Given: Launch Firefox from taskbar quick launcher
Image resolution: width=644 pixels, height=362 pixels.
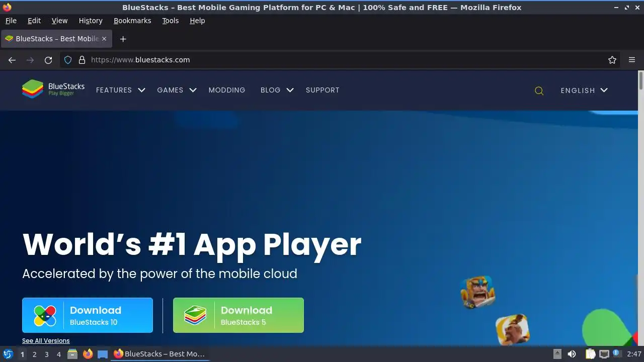Looking at the screenshot, I should tap(88, 354).
